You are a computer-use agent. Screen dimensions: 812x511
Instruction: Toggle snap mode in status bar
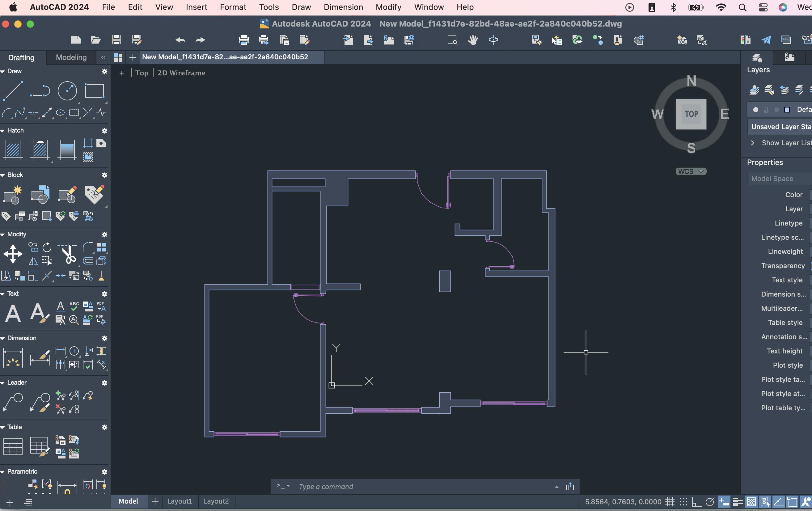(x=683, y=502)
